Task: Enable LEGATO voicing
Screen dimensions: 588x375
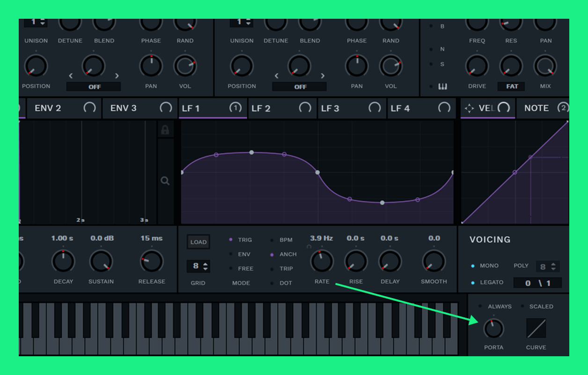Action: (x=473, y=283)
